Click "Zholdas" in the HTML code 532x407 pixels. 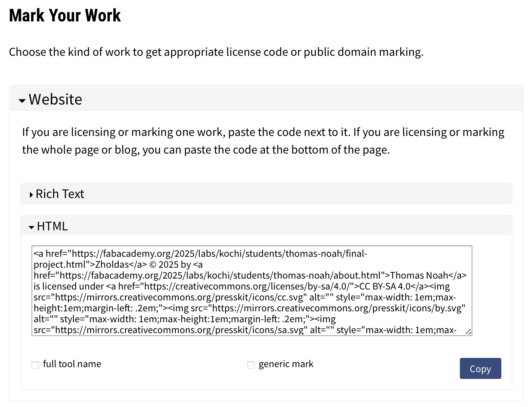click(112, 265)
